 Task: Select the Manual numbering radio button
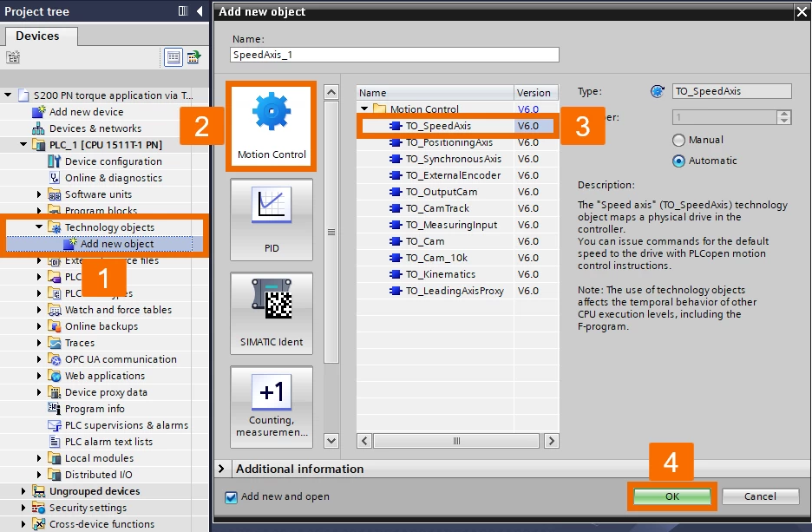pos(678,140)
